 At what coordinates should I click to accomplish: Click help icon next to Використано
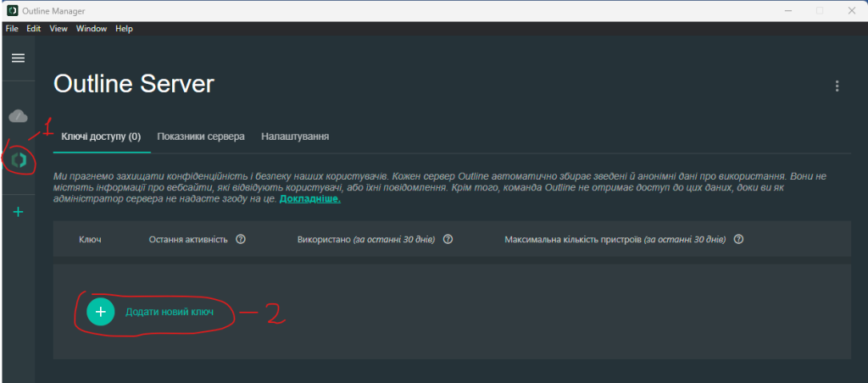448,240
